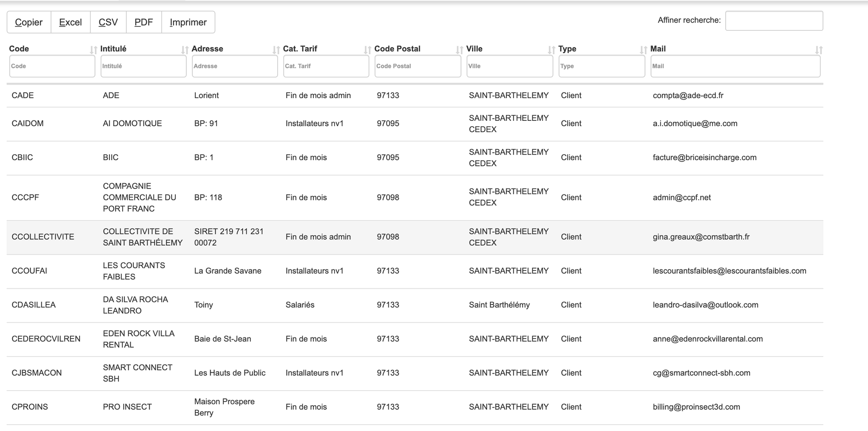Click billing@proinsect3d.com email cell
Viewport: 868px width, 431px height.
[697, 407]
